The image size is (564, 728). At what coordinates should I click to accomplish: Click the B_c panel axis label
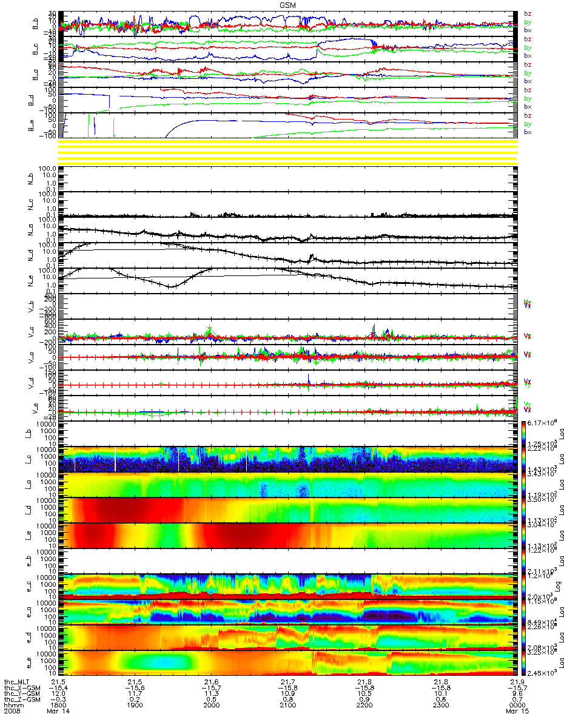tap(36, 50)
